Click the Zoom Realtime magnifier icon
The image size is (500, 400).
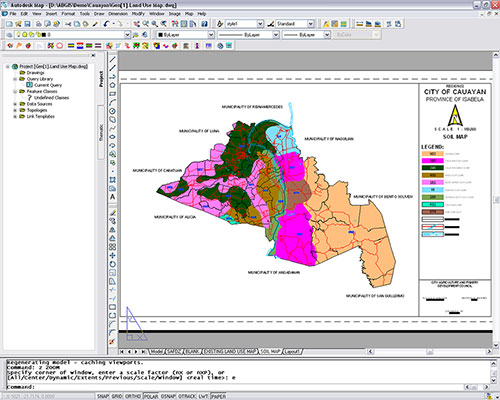coord(146,24)
